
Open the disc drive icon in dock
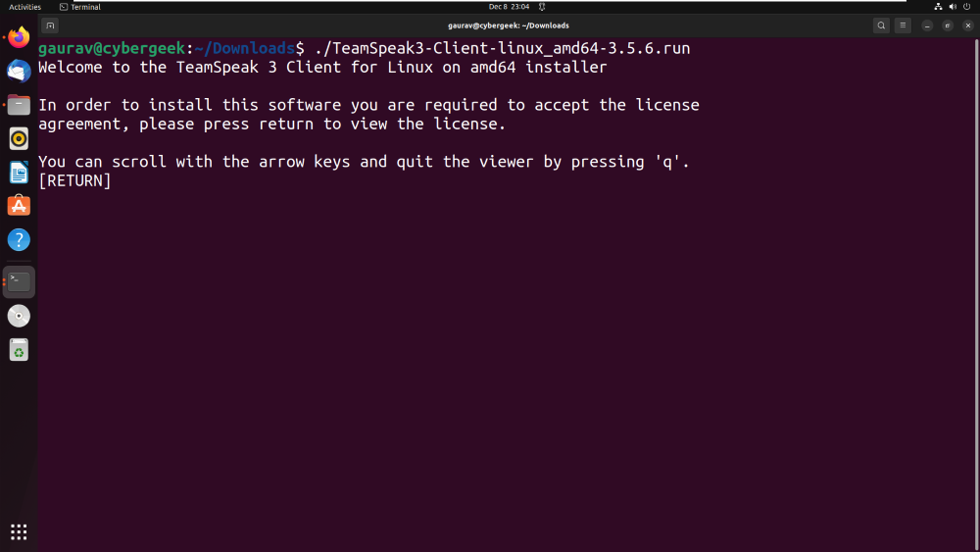[x=19, y=316]
